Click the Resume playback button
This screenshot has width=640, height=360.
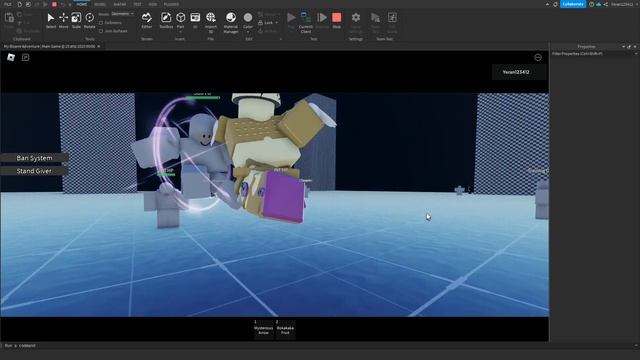tap(322, 20)
